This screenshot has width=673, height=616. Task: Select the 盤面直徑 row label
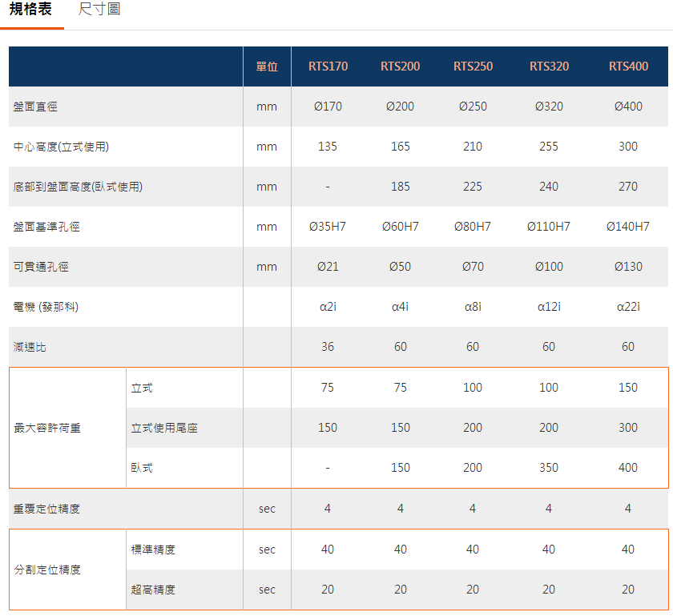(x=35, y=107)
